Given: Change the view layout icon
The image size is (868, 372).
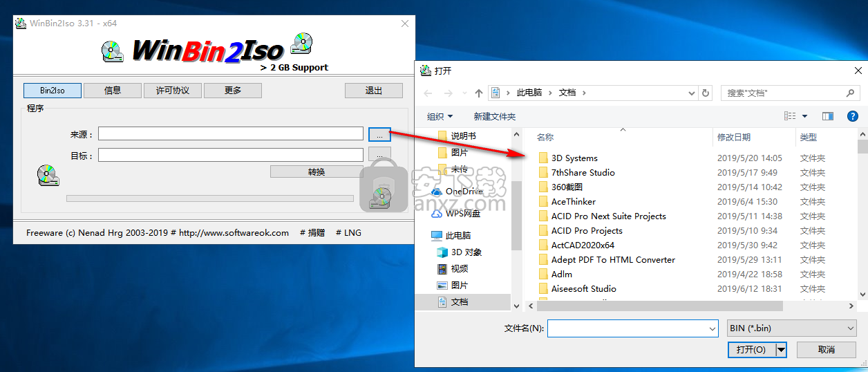Looking at the screenshot, I should 790,116.
